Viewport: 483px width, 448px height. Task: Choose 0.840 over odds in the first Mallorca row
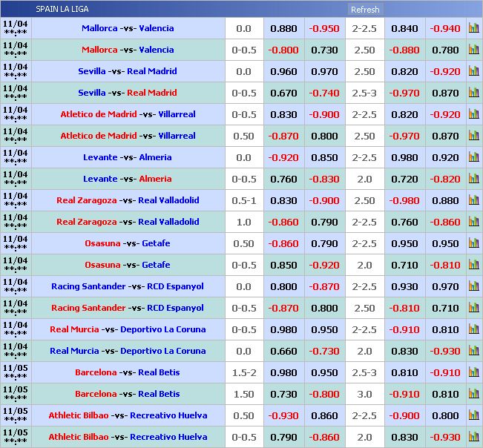(x=404, y=28)
